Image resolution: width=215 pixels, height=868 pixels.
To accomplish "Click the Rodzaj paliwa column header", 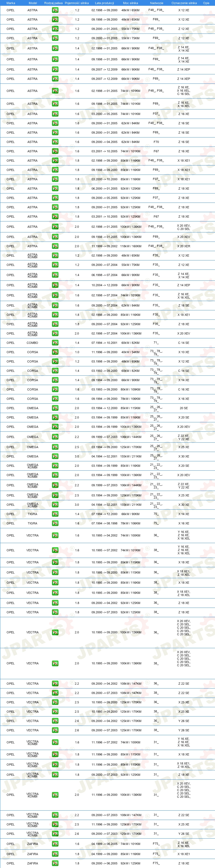I will click(x=53, y=3).
